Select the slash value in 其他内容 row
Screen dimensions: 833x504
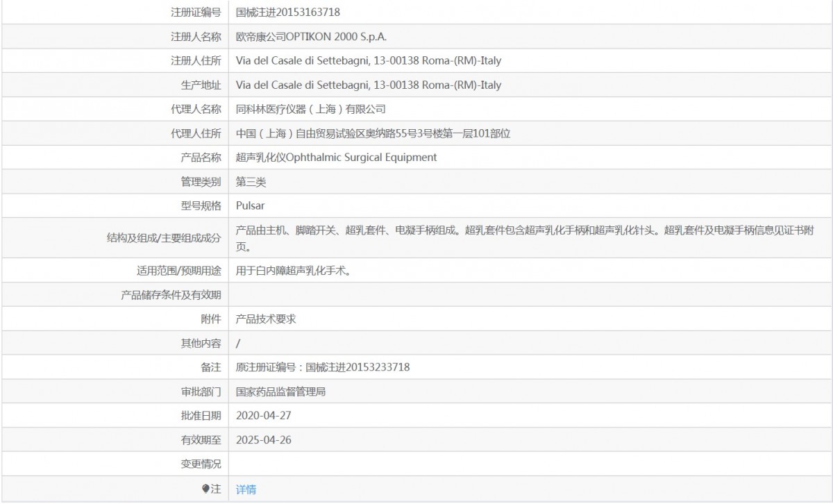tap(238, 343)
